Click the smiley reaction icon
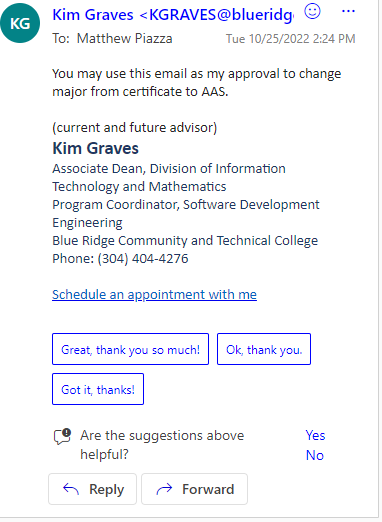This screenshot has width=382, height=522. pos(312,12)
